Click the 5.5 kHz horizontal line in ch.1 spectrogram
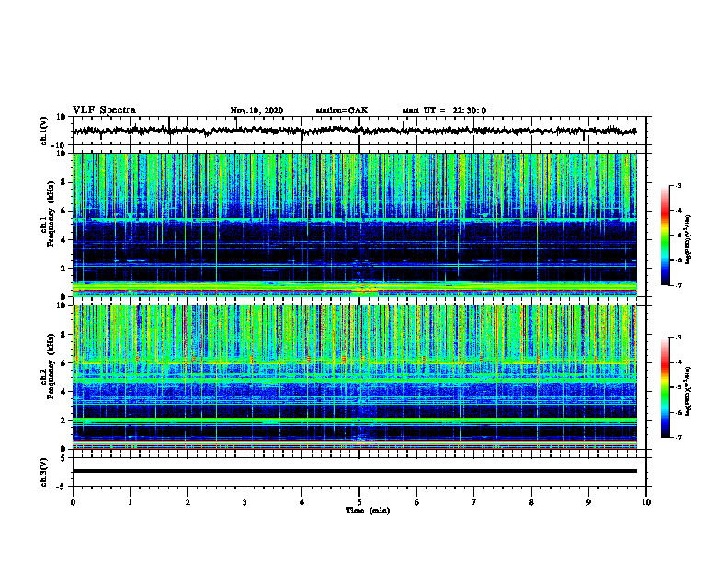Viewport: 728px width, 563px height. point(354,218)
